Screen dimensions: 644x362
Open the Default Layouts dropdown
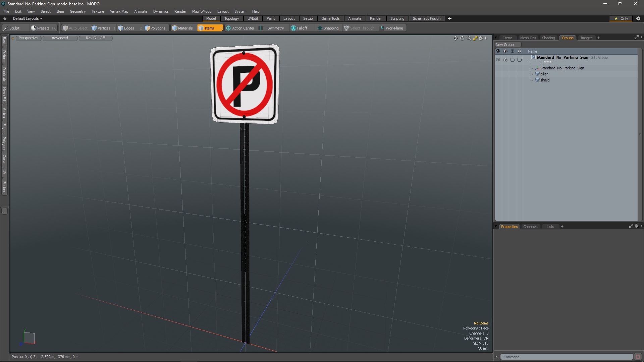tap(28, 18)
